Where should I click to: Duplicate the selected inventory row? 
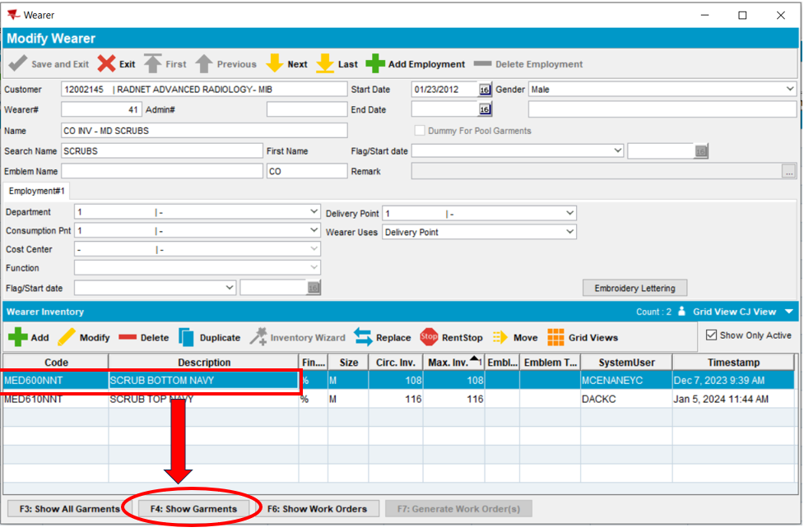point(187,337)
